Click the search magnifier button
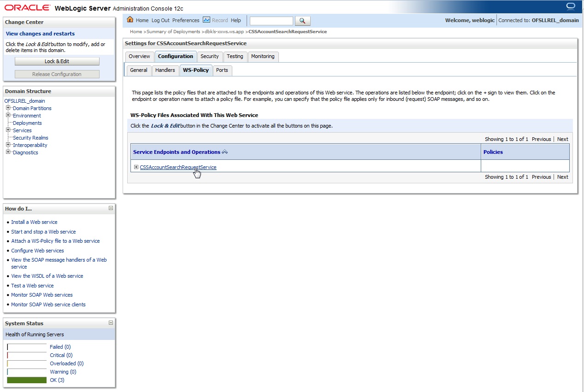This screenshot has height=392, width=584. click(302, 21)
